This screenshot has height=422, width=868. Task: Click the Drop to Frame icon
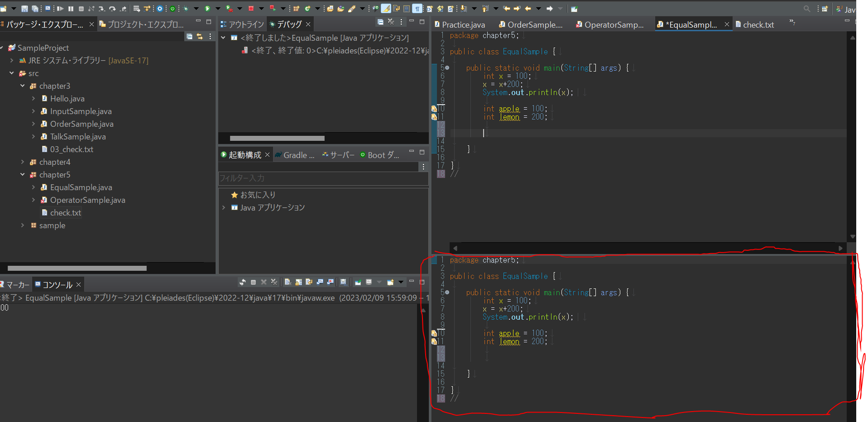pos(136,9)
